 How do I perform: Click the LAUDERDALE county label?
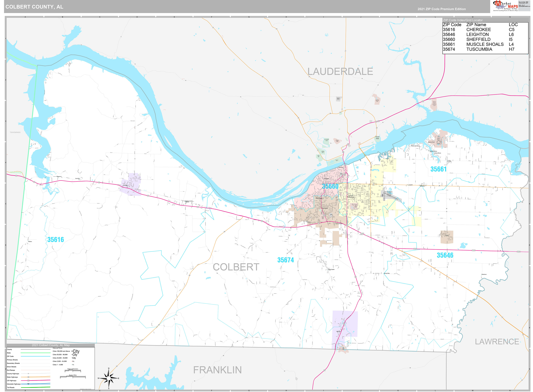pos(340,71)
